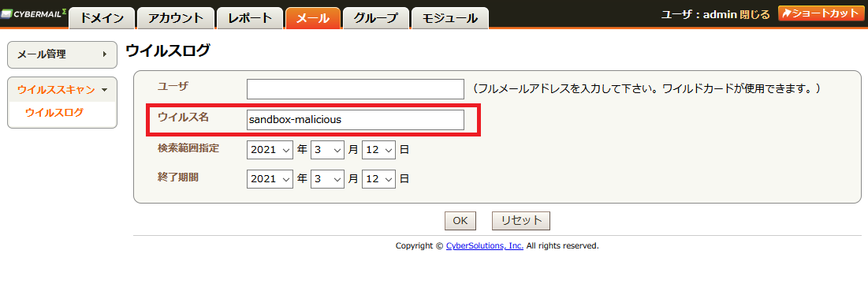Collapse the ウイルススキャン sidebar section
Image resolution: width=868 pixels, height=299 pixels.
tap(62, 89)
